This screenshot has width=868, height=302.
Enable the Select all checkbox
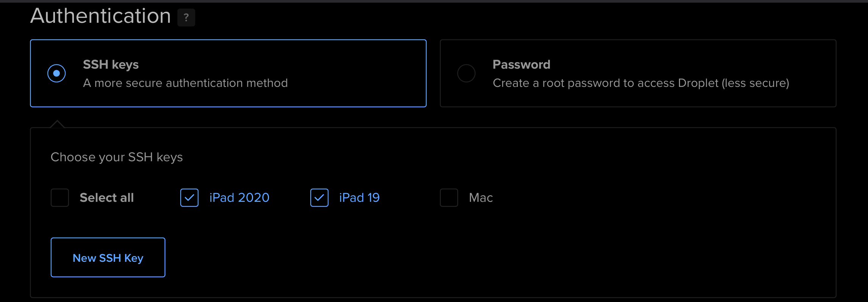[x=60, y=198]
